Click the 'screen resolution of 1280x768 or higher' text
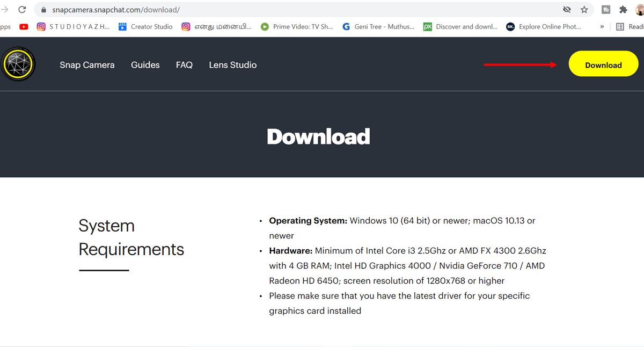This screenshot has height=347, width=644. coord(424,281)
